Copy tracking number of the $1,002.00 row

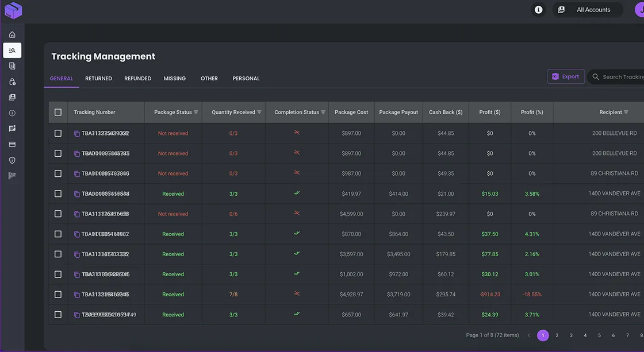[77, 274]
